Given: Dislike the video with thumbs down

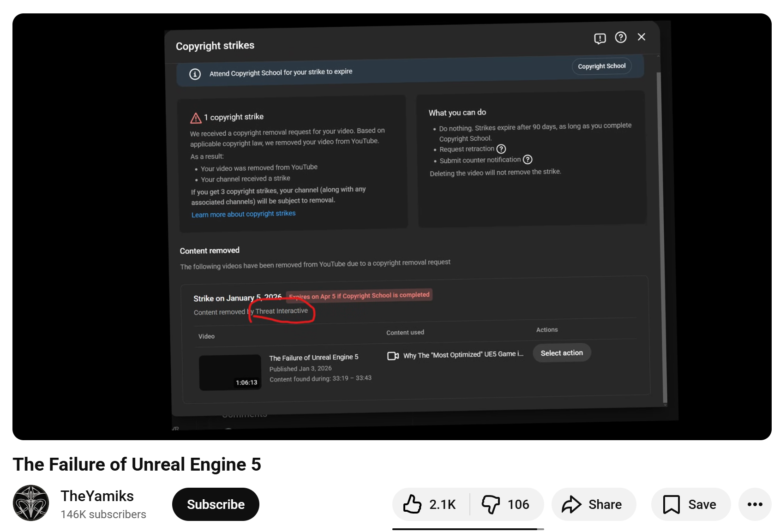Looking at the screenshot, I should point(507,504).
